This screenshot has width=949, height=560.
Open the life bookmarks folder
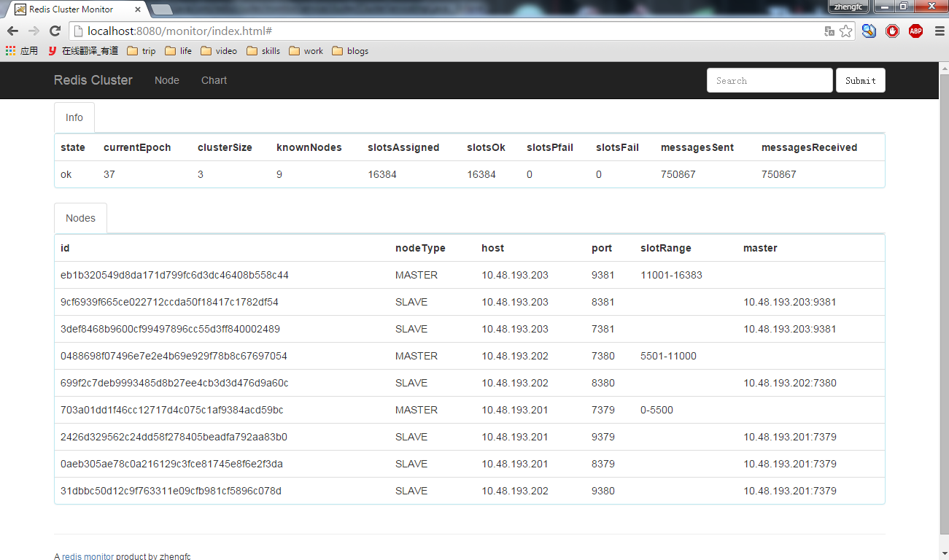tap(179, 51)
